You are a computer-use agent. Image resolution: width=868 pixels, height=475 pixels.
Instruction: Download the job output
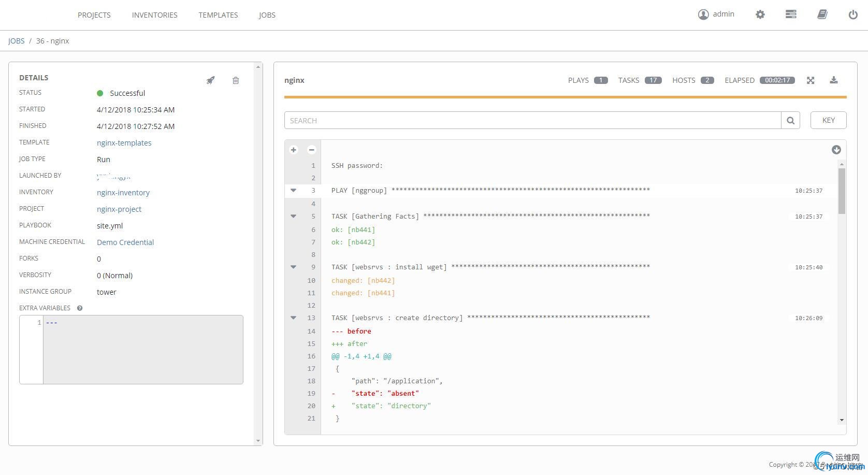(833, 80)
